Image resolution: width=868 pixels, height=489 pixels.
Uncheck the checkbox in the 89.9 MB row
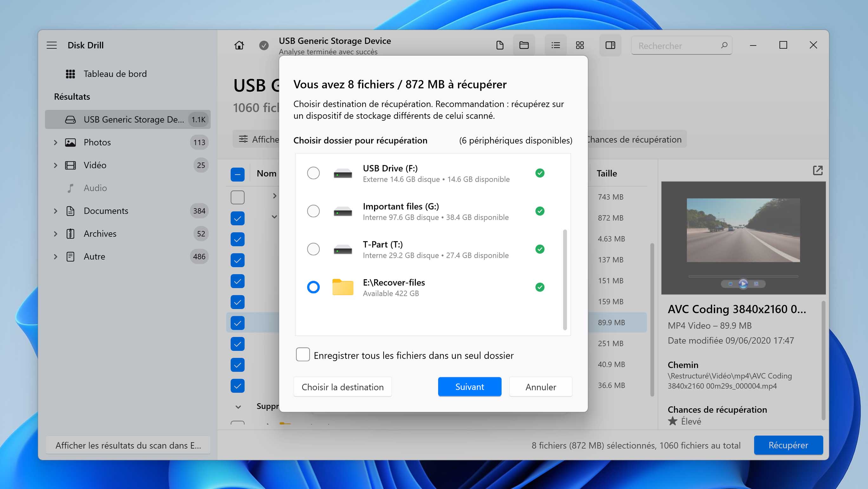[x=238, y=323]
